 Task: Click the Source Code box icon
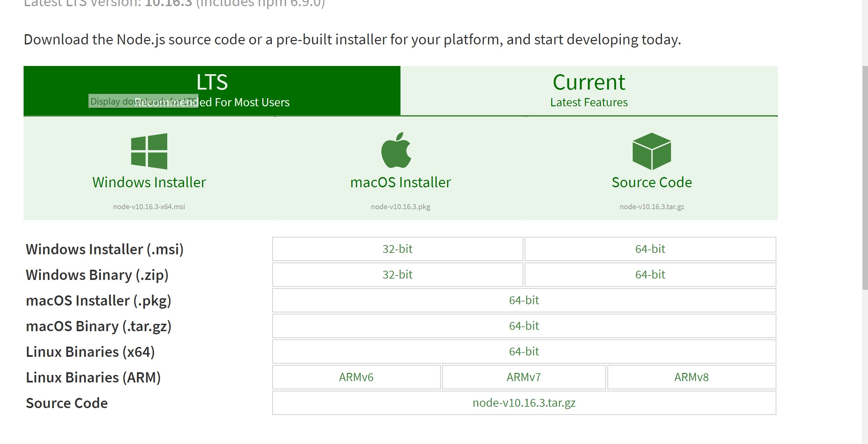[x=652, y=151]
